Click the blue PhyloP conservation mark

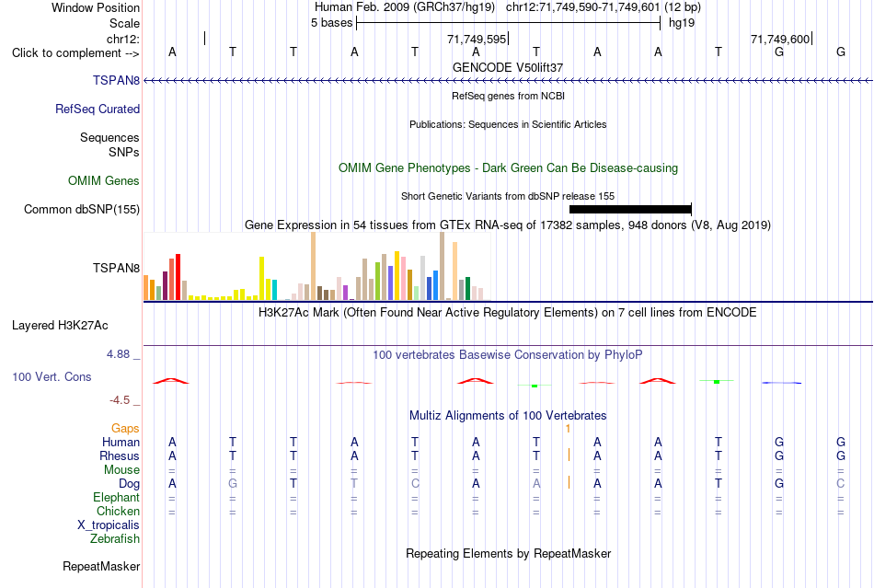[781, 383]
